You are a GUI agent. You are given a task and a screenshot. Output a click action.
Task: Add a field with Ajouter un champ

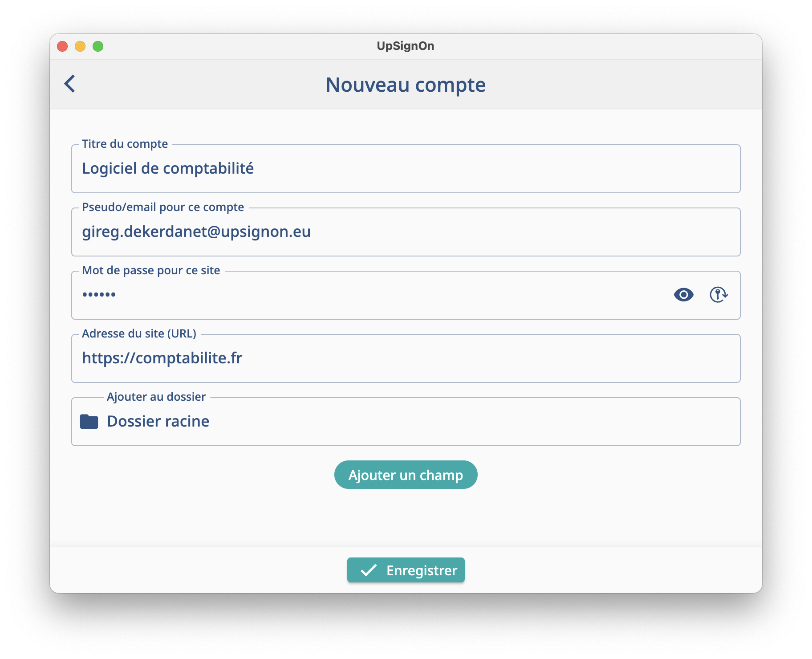[406, 475]
